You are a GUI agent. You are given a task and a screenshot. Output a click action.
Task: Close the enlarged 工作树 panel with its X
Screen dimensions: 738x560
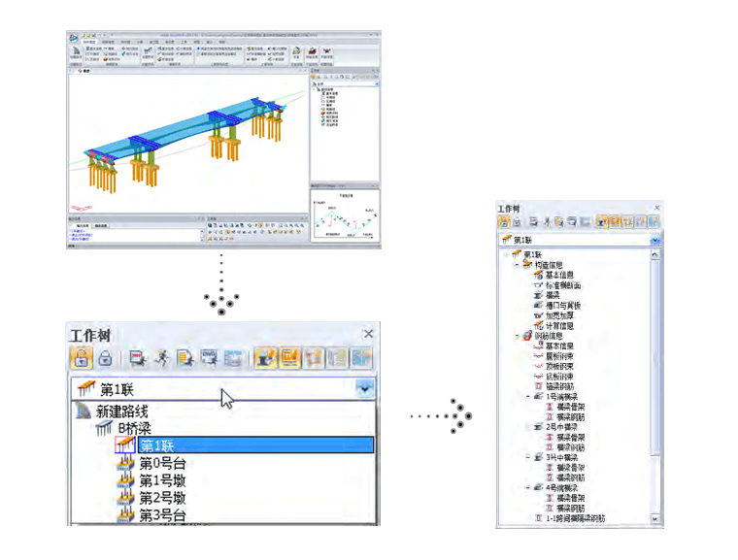pos(369,334)
